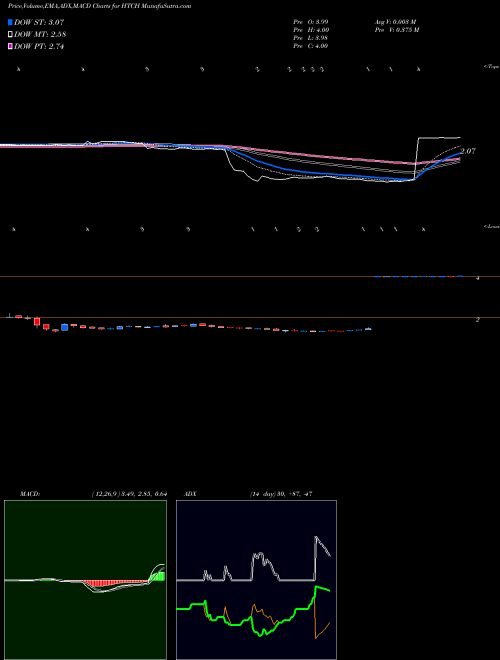Screen dimensions: 500x660
Task: Click the MACD panel heading
Action: coord(30,494)
